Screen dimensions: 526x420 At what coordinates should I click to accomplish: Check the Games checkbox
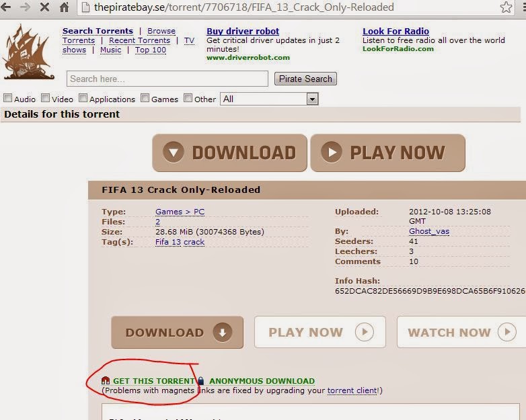(x=145, y=98)
